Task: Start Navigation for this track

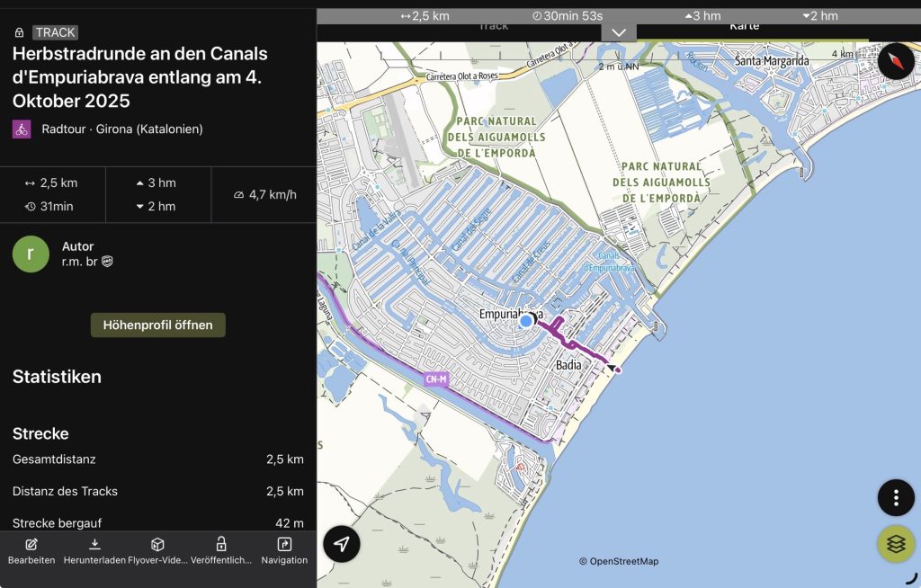Action: coord(284,550)
